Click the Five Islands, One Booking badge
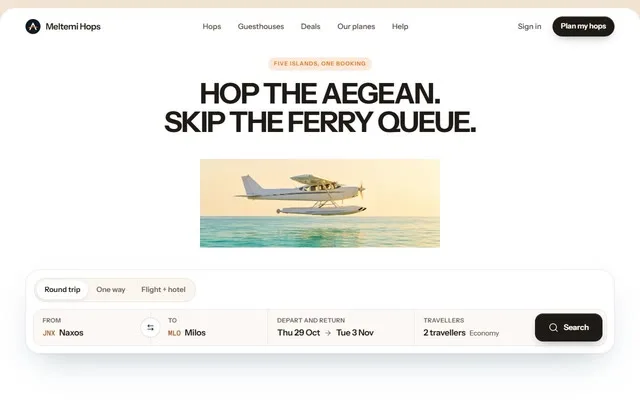 click(x=320, y=64)
